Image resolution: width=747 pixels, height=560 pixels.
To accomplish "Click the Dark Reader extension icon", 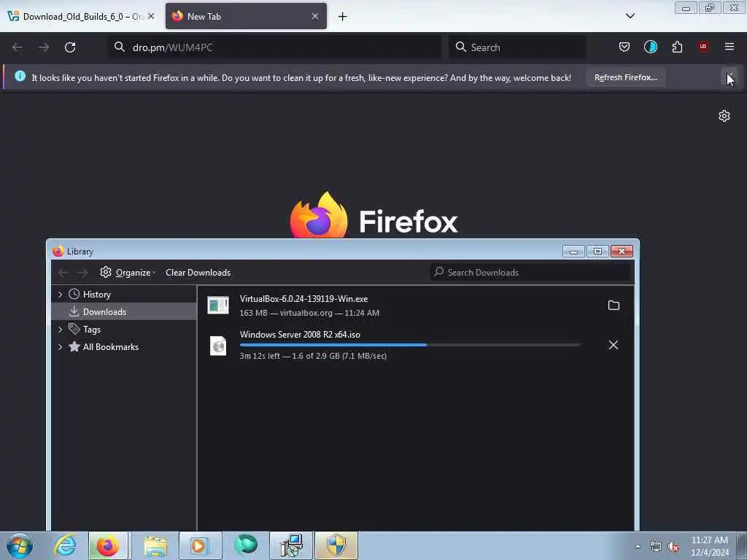I will (650, 47).
